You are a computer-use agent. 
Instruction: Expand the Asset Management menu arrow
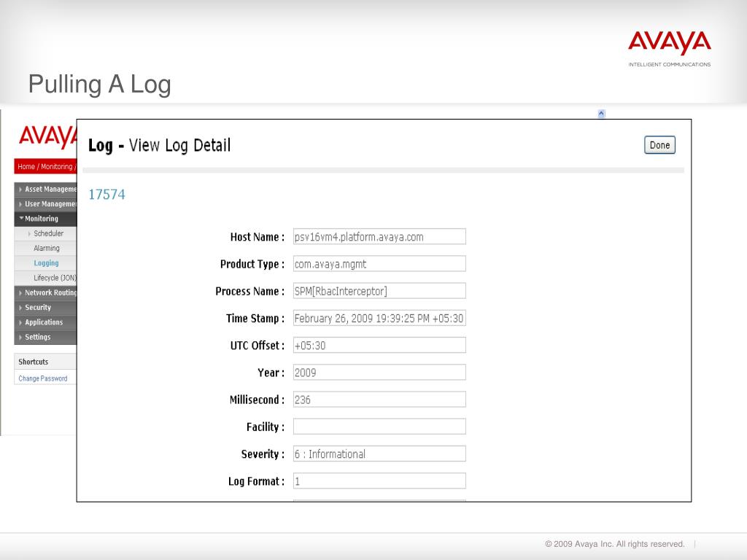tap(20, 190)
